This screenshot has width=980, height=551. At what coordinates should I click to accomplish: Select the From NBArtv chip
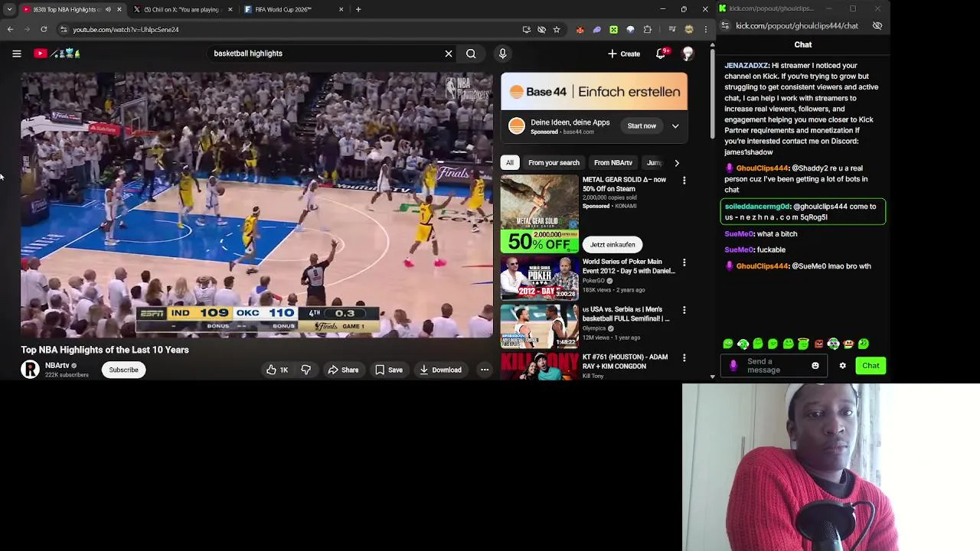point(613,162)
